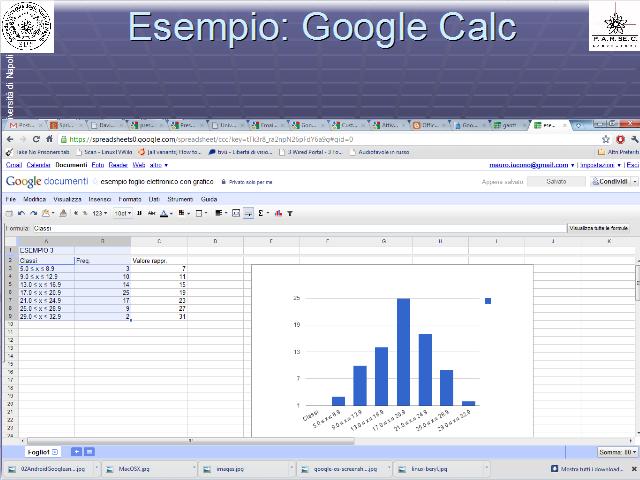
Task: Click the borders icon in the toolbar
Action: pos(199,213)
